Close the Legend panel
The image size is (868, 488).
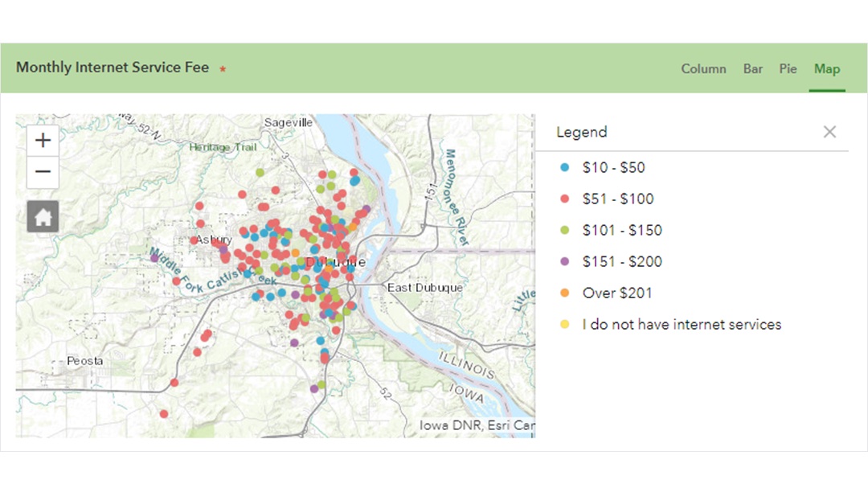(829, 131)
